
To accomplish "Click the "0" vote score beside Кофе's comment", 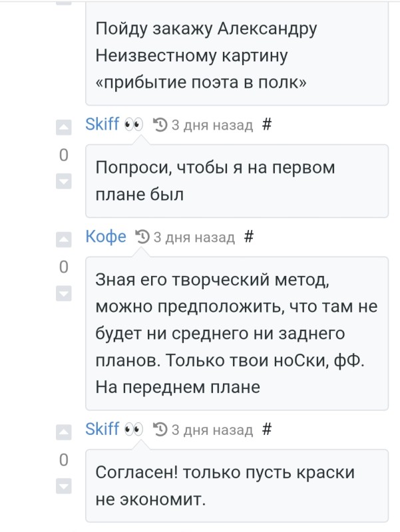I will tap(63, 266).
